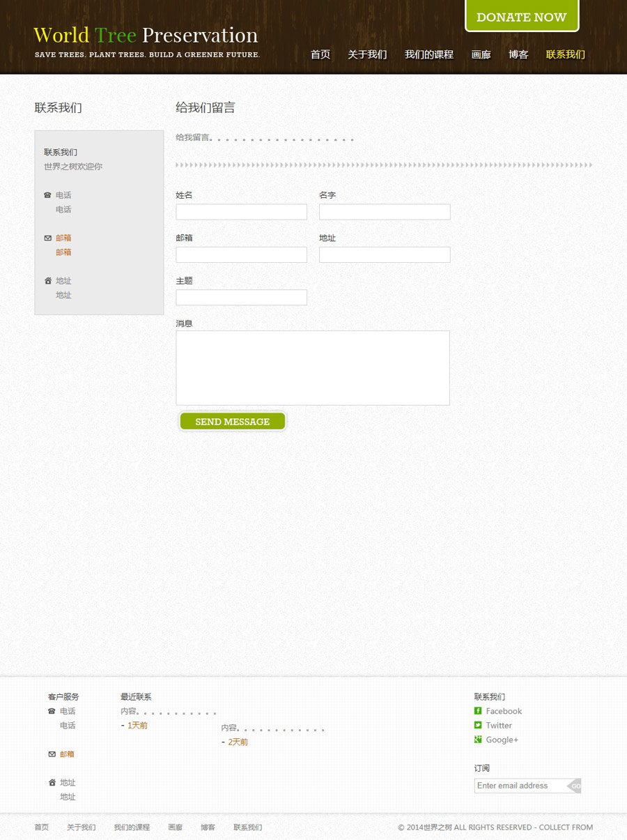Click the DONATE NOW button
Viewport: 627px width, 840px height.
pos(522,17)
